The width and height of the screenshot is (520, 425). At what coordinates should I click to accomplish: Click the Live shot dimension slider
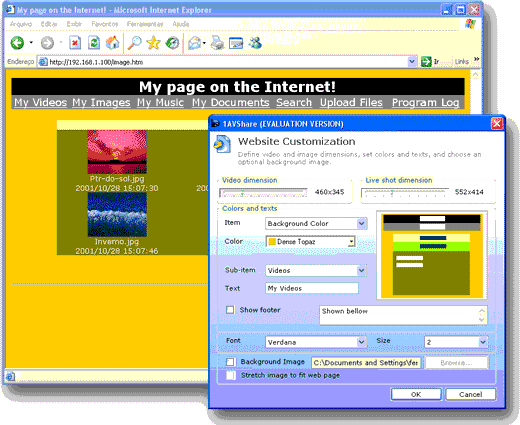click(x=405, y=193)
